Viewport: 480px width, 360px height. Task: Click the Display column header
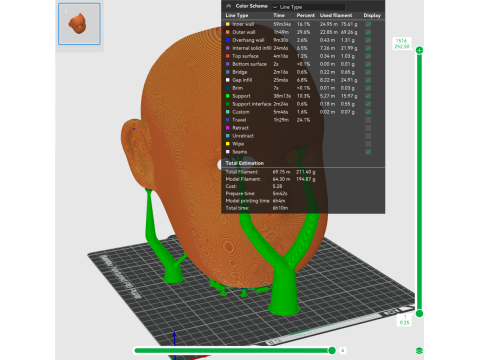click(x=372, y=15)
